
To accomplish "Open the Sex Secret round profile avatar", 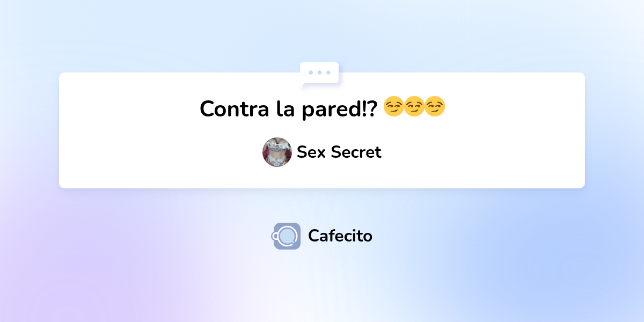I will (x=277, y=152).
